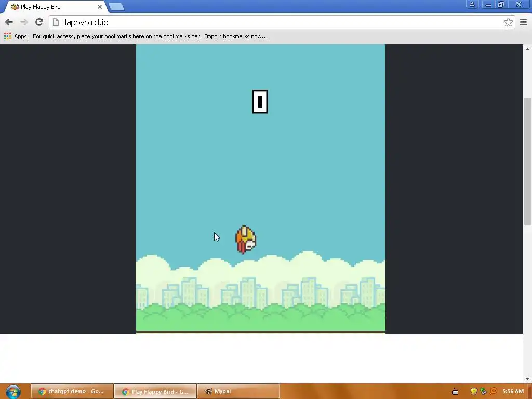Click the Import bookmarks now link
The height and width of the screenshot is (399, 532).
point(236,36)
